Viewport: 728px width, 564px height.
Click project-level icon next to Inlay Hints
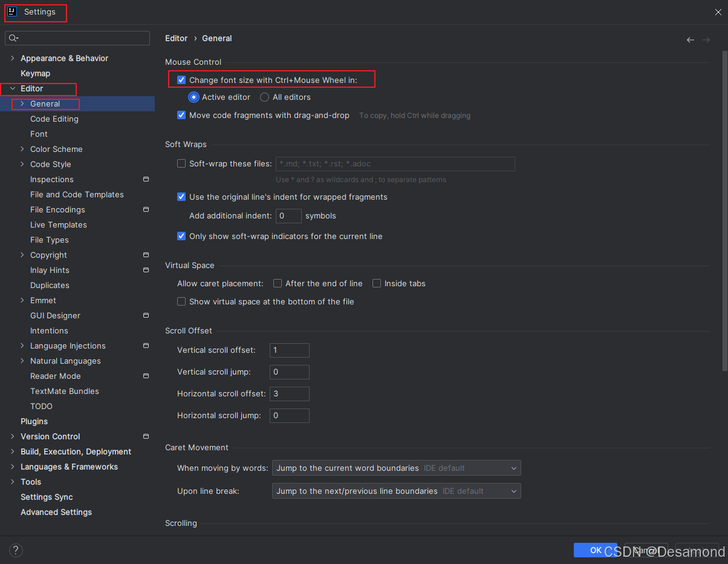pyautogui.click(x=146, y=270)
